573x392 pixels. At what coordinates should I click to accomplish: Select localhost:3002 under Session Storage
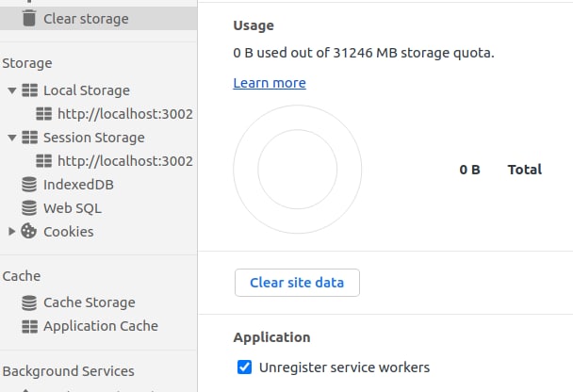124,161
